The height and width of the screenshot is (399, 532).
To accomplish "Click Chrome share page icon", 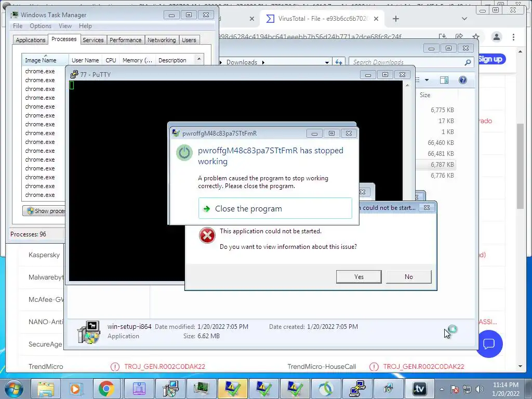I will click(459, 37).
